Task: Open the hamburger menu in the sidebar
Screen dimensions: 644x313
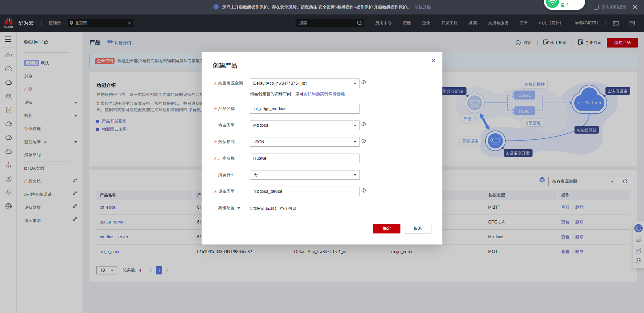Action: [8, 39]
